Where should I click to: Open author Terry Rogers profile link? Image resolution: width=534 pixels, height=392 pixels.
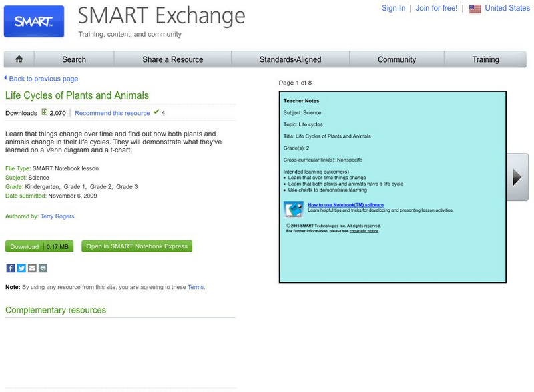tap(56, 216)
